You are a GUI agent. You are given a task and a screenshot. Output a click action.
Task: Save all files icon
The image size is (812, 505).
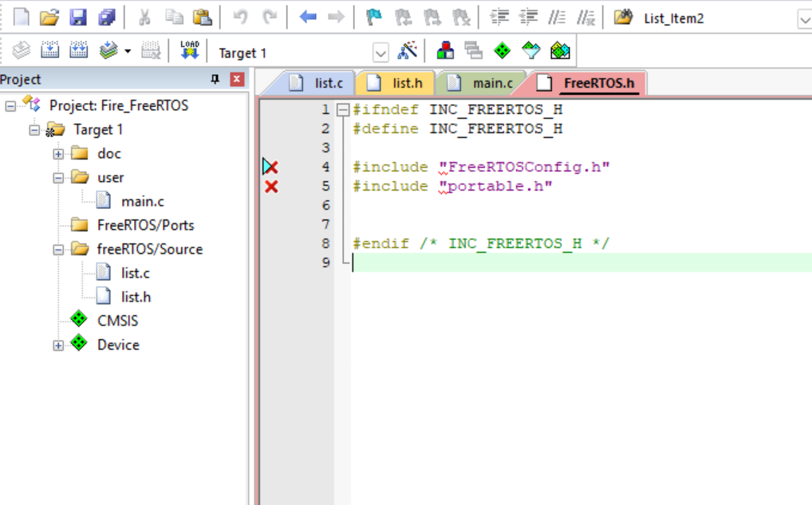pos(107,18)
